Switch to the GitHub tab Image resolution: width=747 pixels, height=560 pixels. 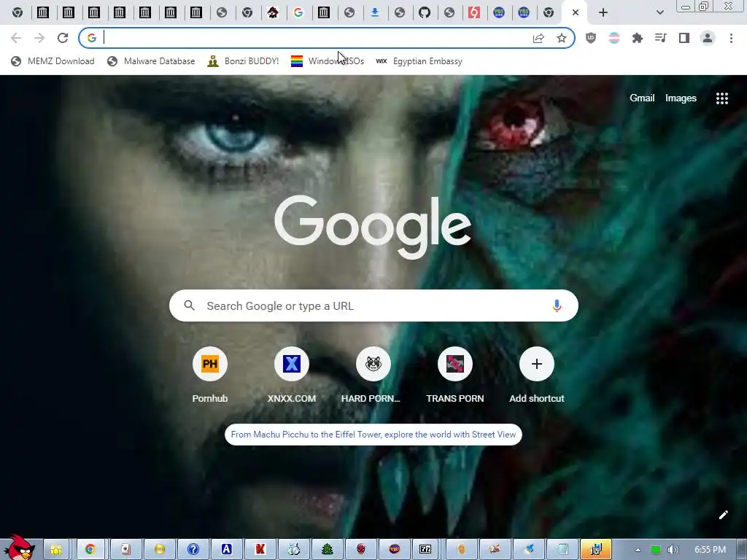click(x=425, y=13)
